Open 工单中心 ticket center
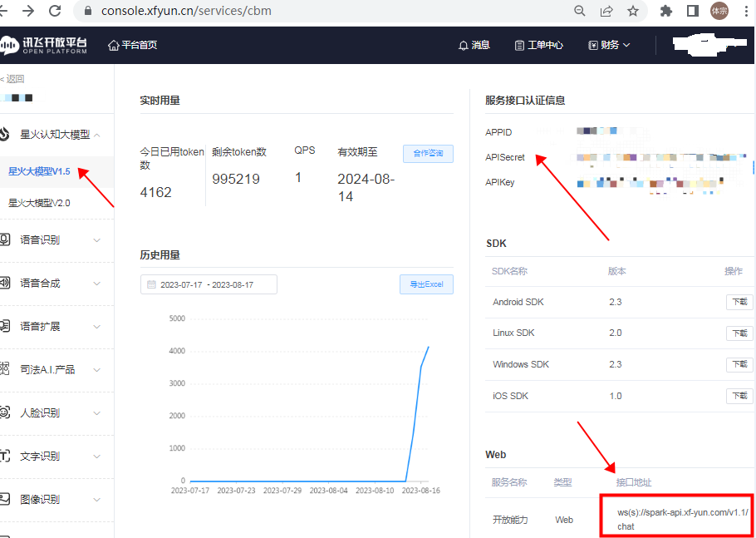Image resolution: width=756 pixels, height=538 pixels. [545, 45]
